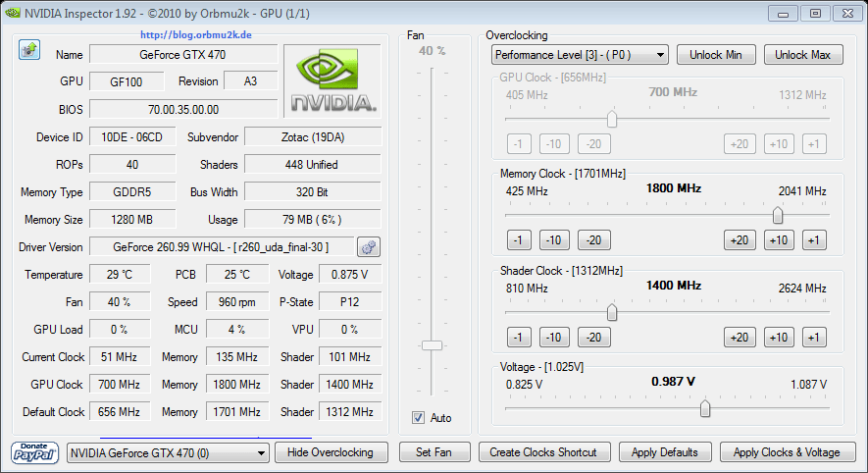The width and height of the screenshot is (868, 473).
Task: Click the Voltage slider thumb
Action: pos(704,409)
